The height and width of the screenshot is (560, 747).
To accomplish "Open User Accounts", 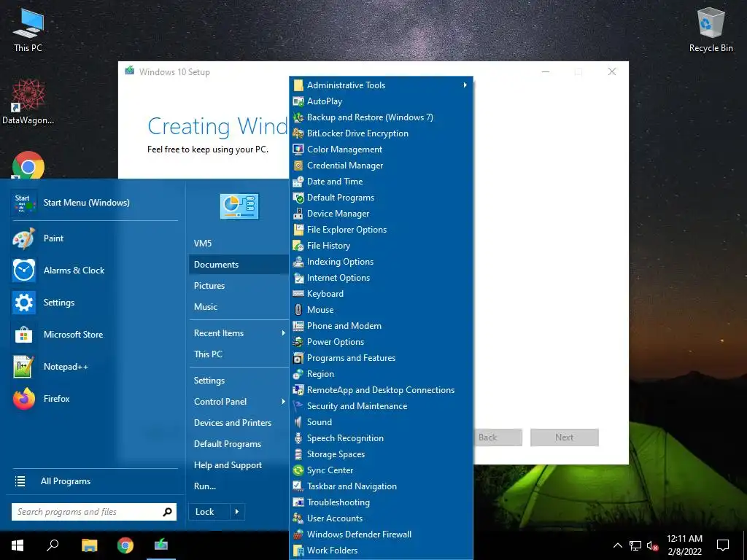I will [381, 518].
